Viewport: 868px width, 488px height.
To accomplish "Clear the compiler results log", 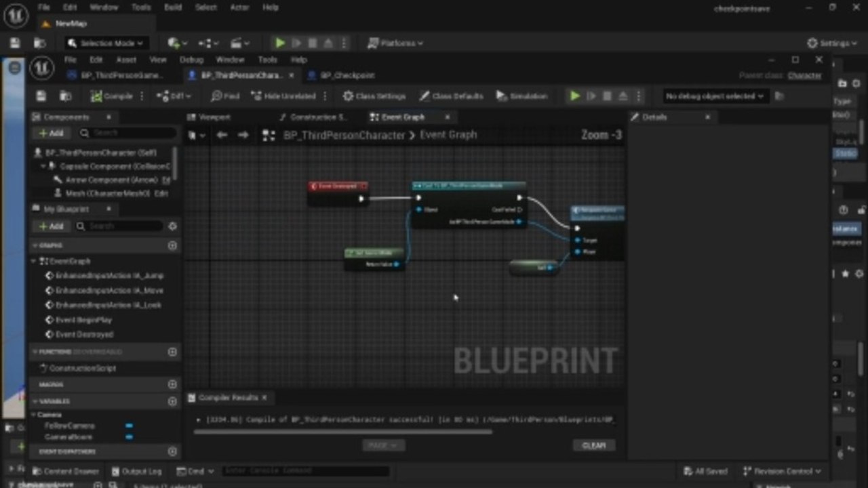I will [x=594, y=445].
